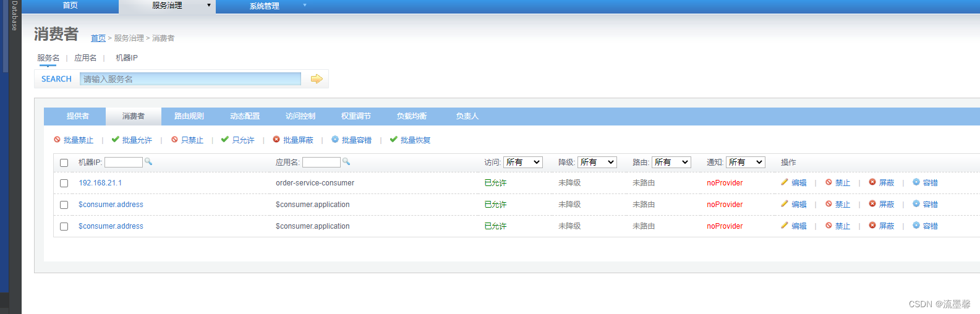Click the 批量禁止 red forbid icon
Image resolution: width=980 pixels, height=314 pixels.
coord(57,140)
